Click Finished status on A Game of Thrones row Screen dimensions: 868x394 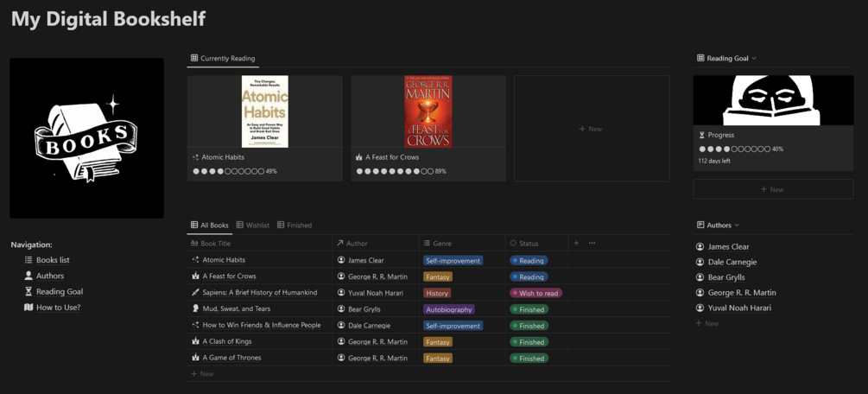point(529,358)
